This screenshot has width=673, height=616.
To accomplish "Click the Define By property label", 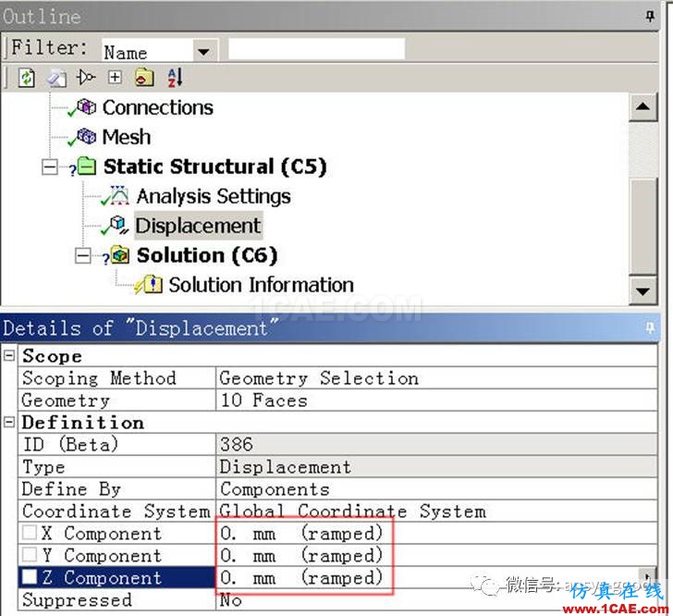I will [71, 489].
